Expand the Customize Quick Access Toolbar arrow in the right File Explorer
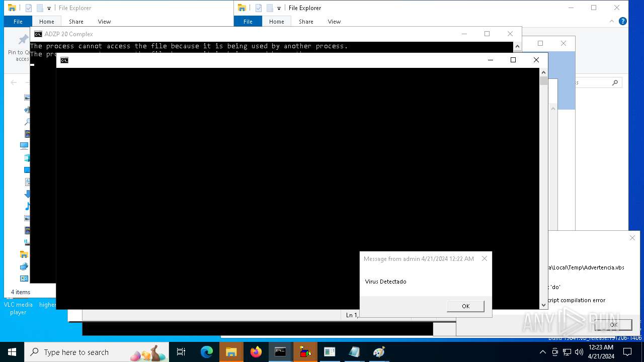The height and width of the screenshot is (362, 644). [279, 9]
